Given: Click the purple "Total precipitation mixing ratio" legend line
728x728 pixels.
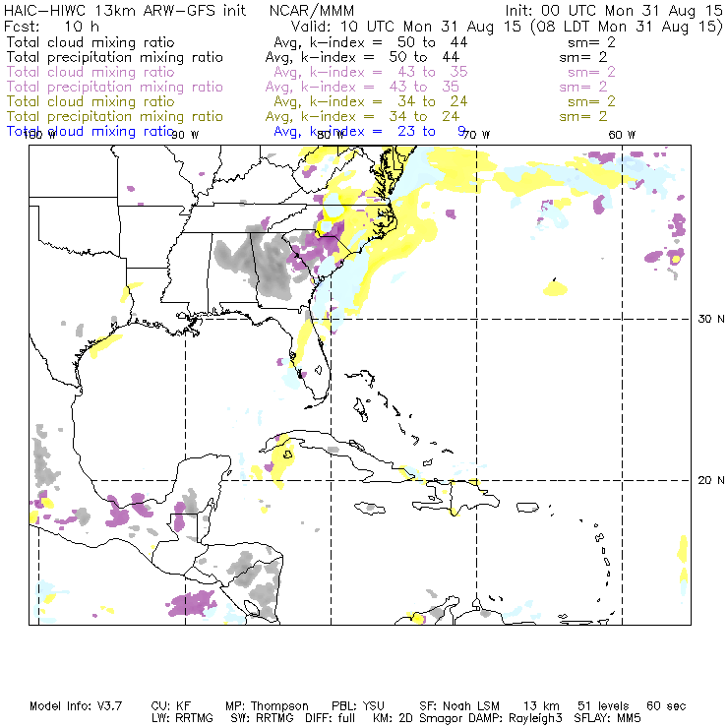Looking at the screenshot, I should 115,87.
